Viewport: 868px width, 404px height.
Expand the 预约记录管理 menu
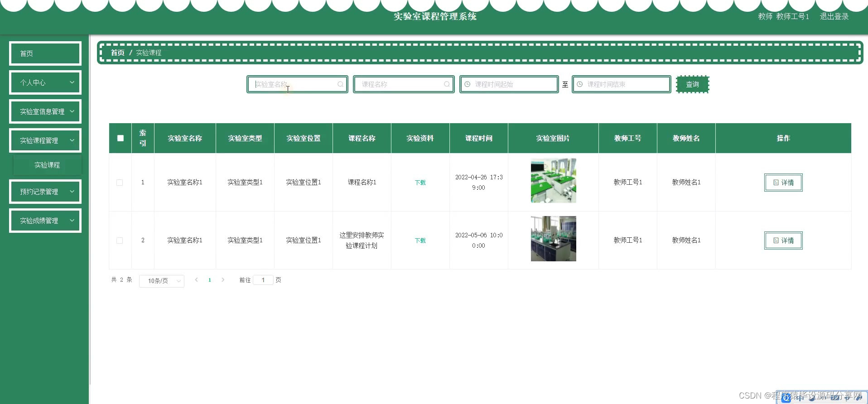click(45, 192)
